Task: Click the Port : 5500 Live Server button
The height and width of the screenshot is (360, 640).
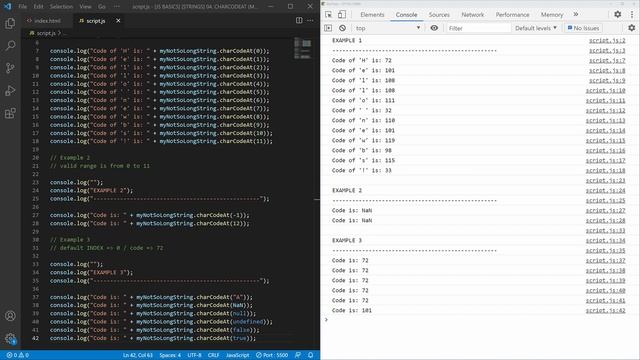Action: pyautogui.click(x=272, y=355)
